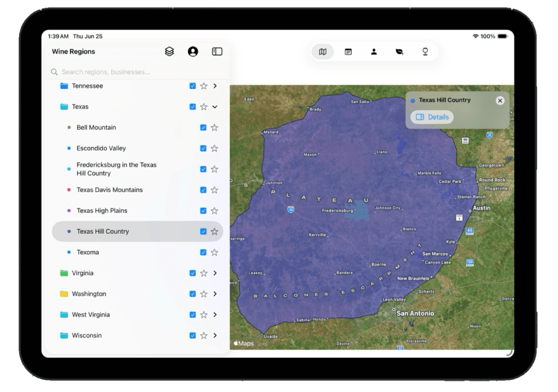
Task: Toggle Texas Davis Mountains checkbox
Action: pos(203,190)
